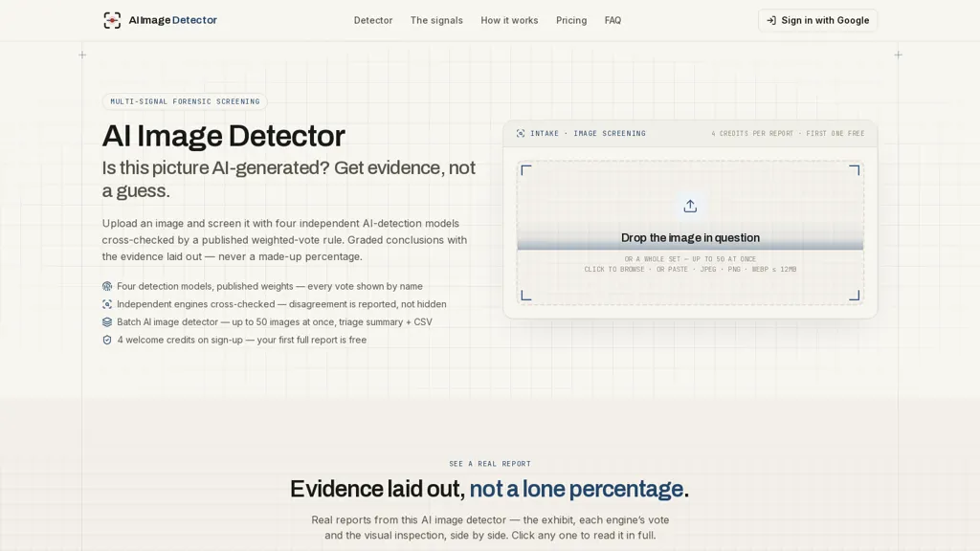The image size is (980, 551).
Task: Click the icon beside Independent engines cross-checked
Action: [107, 304]
